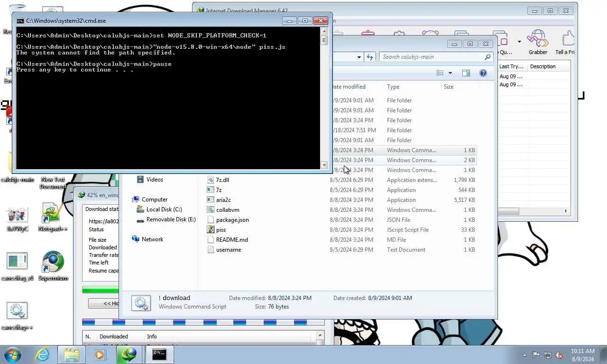Open Windows Media Player from the taskbar
607x364 pixels.
[100, 354]
